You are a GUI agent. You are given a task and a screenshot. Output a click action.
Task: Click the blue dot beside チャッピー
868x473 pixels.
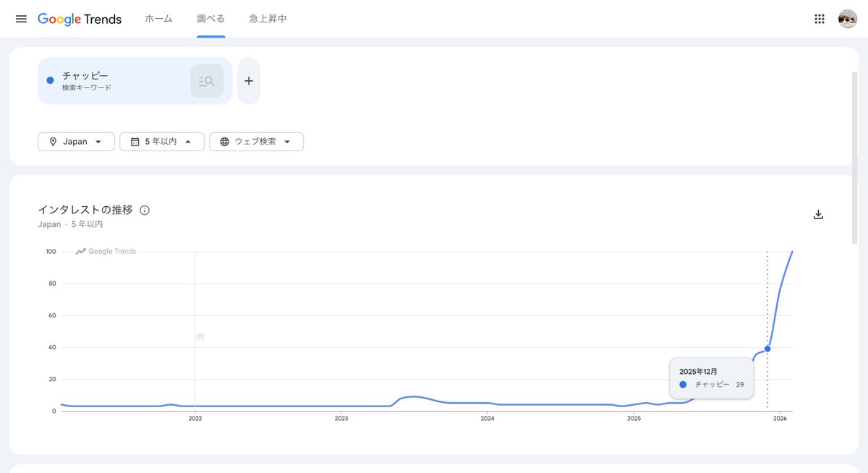tap(50, 80)
